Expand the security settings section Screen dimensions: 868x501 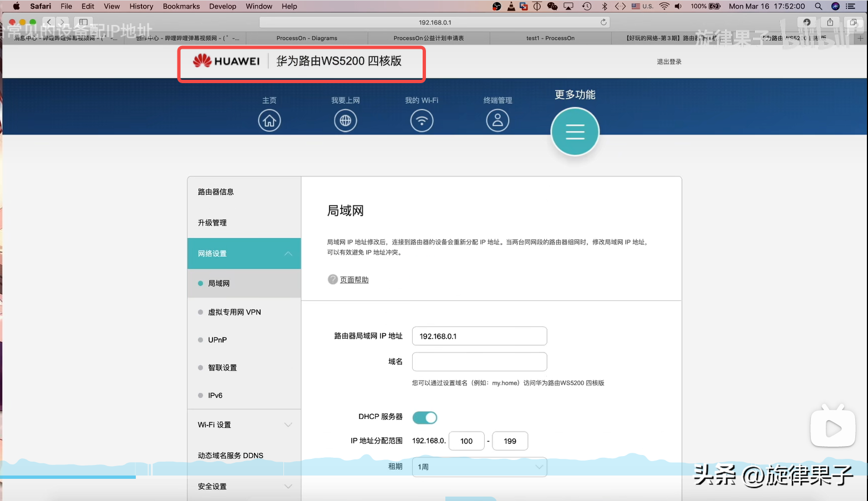(x=288, y=487)
